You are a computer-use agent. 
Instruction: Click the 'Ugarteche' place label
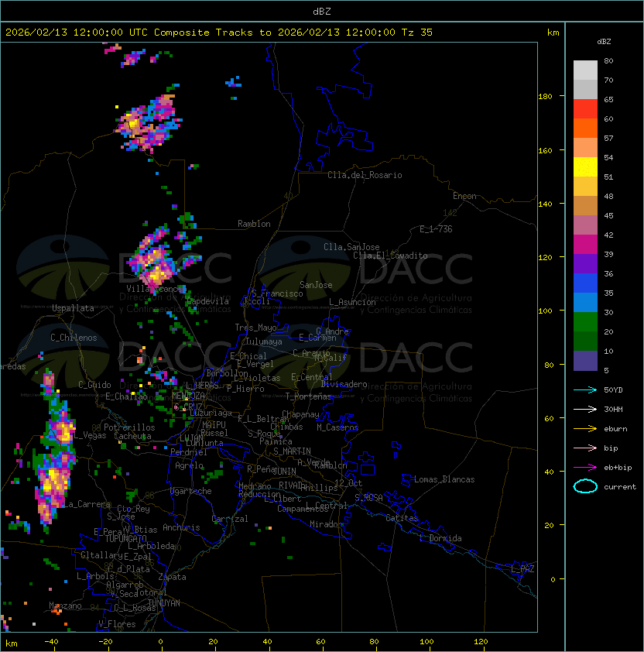(x=191, y=491)
